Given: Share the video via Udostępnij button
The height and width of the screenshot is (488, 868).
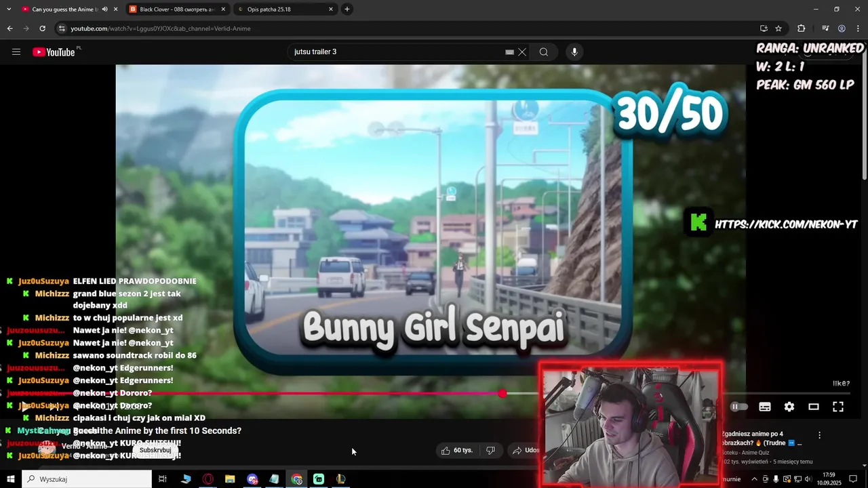Looking at the screenshot, I should point(526,450).
